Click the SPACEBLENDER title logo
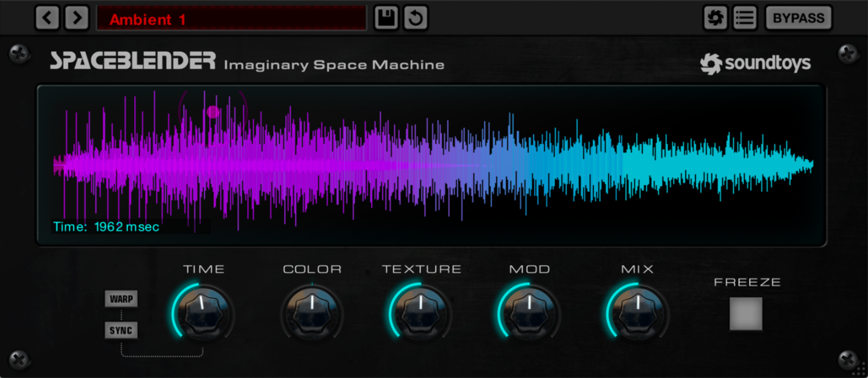868x378 pixels. (x=132, y=60)
